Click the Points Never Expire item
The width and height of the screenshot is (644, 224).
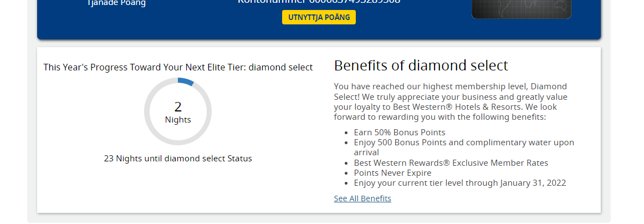click(x=392, y=173)
